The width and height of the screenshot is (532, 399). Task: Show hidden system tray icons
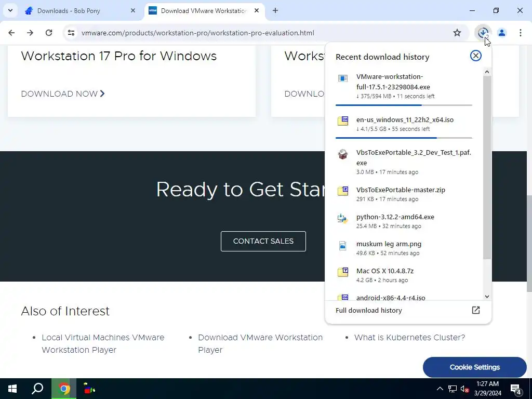coord(440,389)
